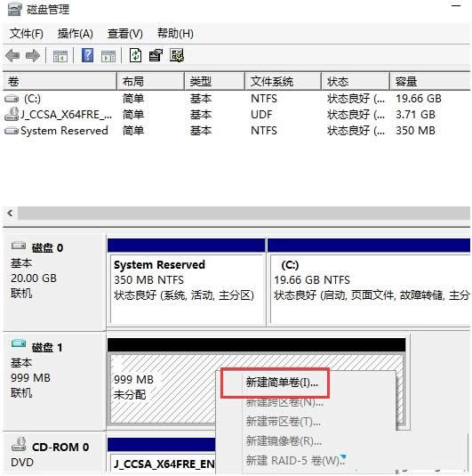Screen dimensions: 472x476
Task: Choose 新建简单卷(I)... from context menu
Action: [282, 383]
